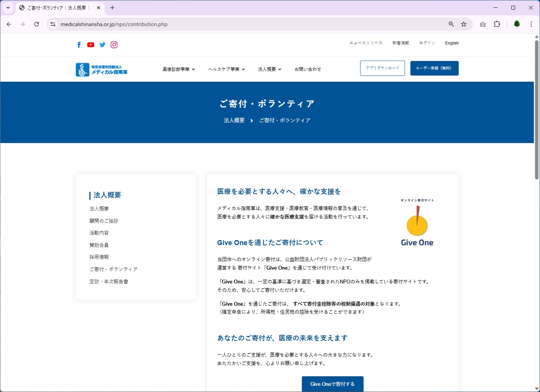The width and height of the screenshot is (540, 392).
Task: Open the Twitter bird icon
Action: [102, 45]
